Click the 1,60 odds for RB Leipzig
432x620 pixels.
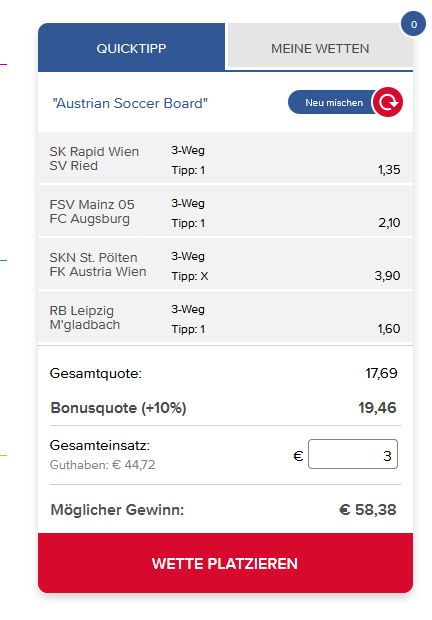click(x=389, y=329)
